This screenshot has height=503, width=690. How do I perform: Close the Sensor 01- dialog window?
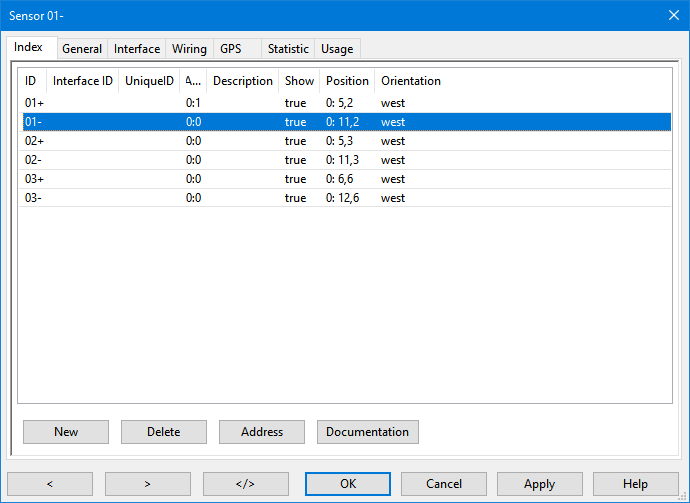pyautogui.click(x=673, y=14)
